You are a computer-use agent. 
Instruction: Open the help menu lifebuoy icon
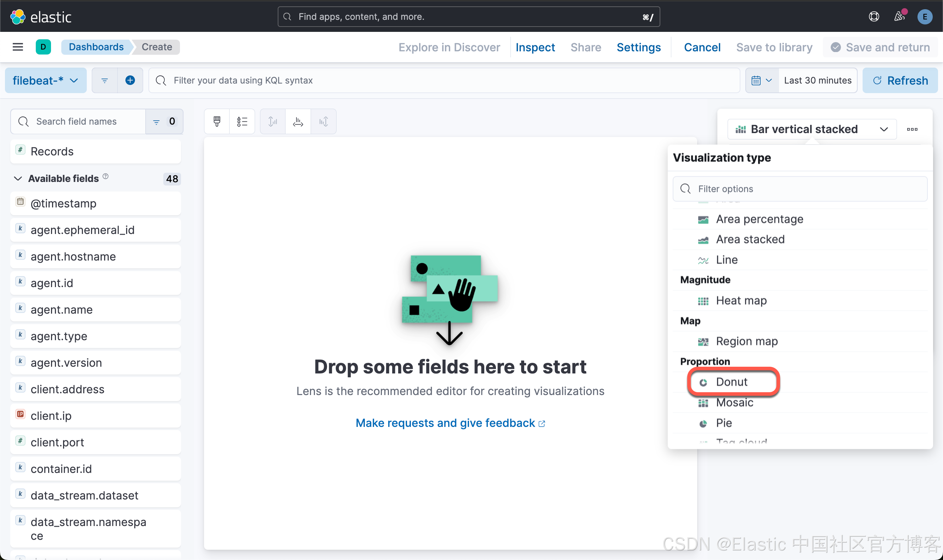pos(874,17)
